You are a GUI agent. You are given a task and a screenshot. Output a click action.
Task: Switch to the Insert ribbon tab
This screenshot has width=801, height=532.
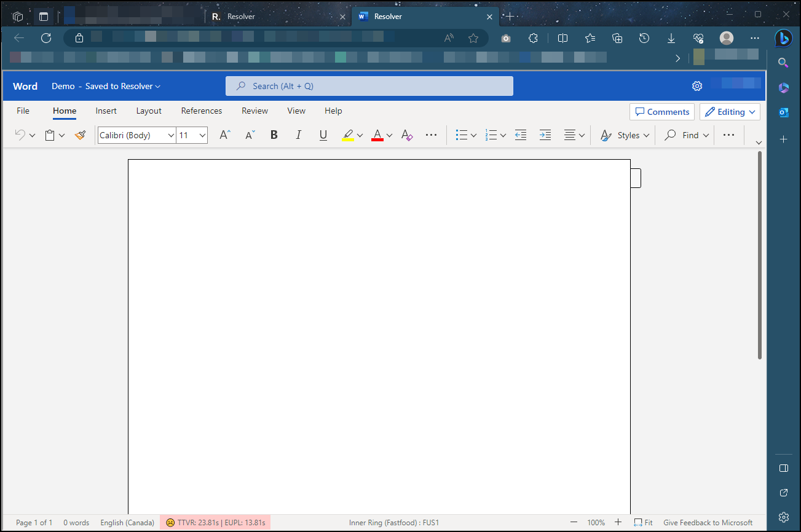click(106, 111)
